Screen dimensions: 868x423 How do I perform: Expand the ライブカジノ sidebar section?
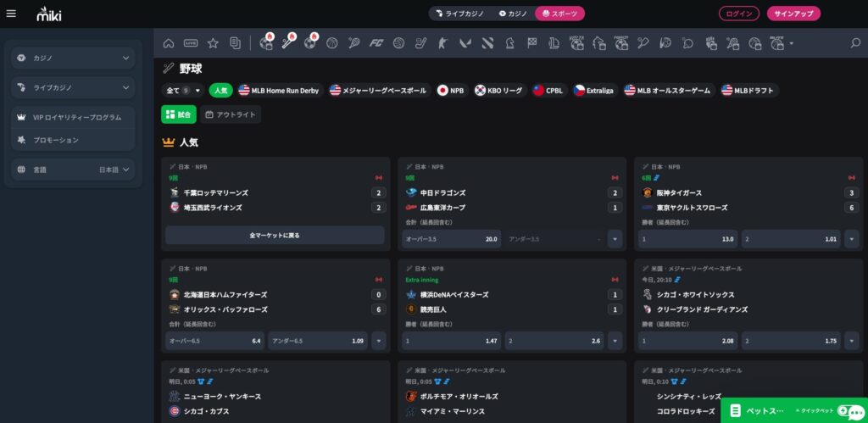(x=73, y=87)
